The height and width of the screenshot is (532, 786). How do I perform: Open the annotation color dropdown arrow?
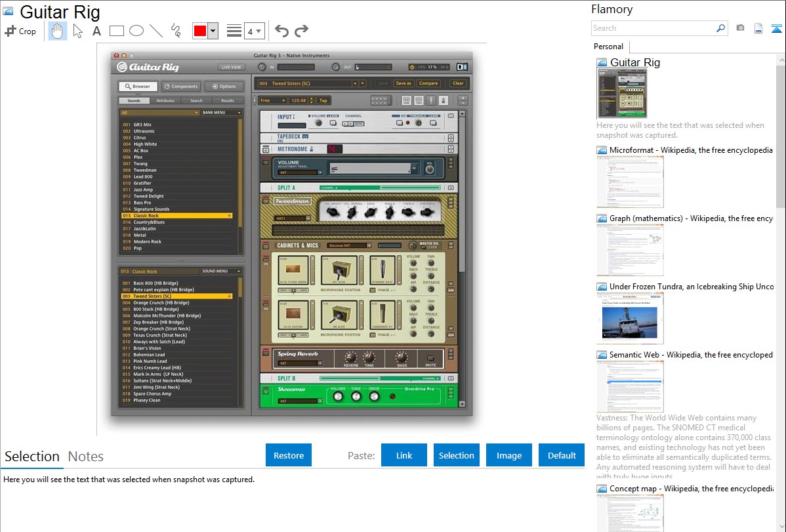[213, 31]
